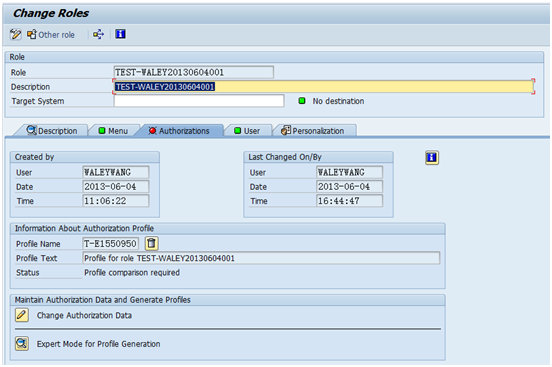Click Last Changed Date field 2013-06-04
The image size is (552, 367).
(x=349, y=187)
